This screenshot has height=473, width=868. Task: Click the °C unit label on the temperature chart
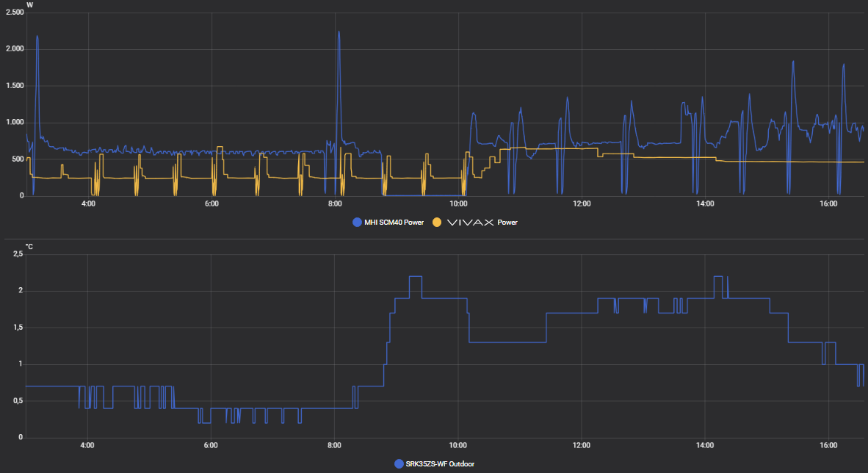29,246
